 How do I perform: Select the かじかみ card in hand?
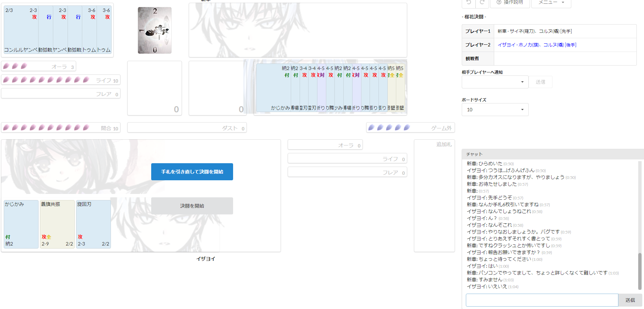(21, 224)
